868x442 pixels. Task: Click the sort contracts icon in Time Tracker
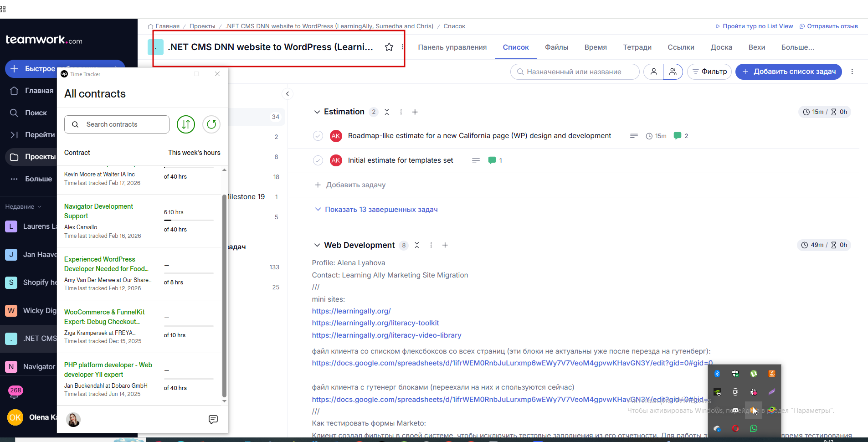click(186, 124)
